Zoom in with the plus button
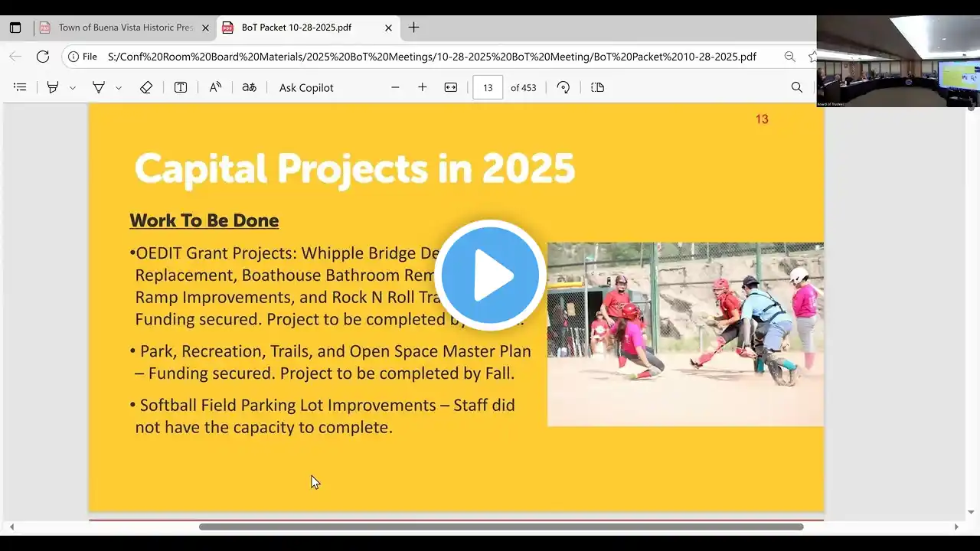The image size is (980, 551). [422, 87]
